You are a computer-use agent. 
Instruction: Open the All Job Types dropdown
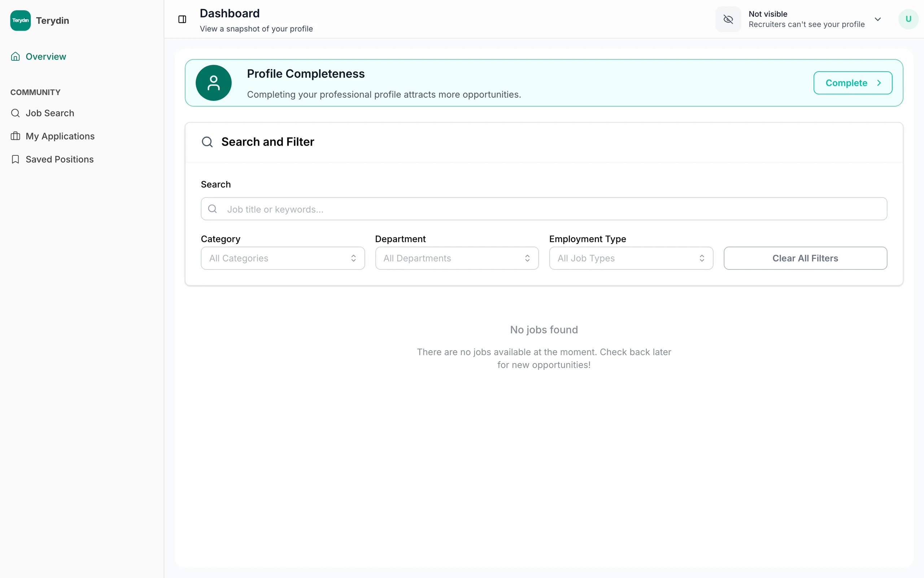(631, 258)
